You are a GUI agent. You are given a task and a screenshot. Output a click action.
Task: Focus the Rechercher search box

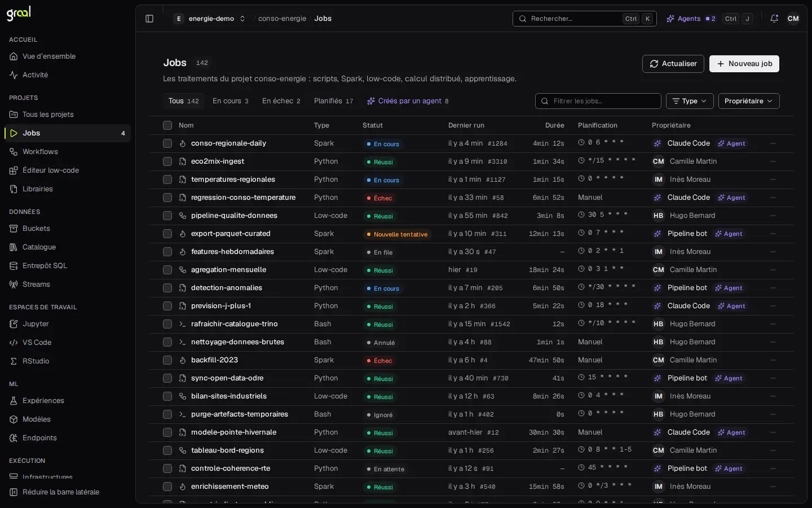(585, 19)
